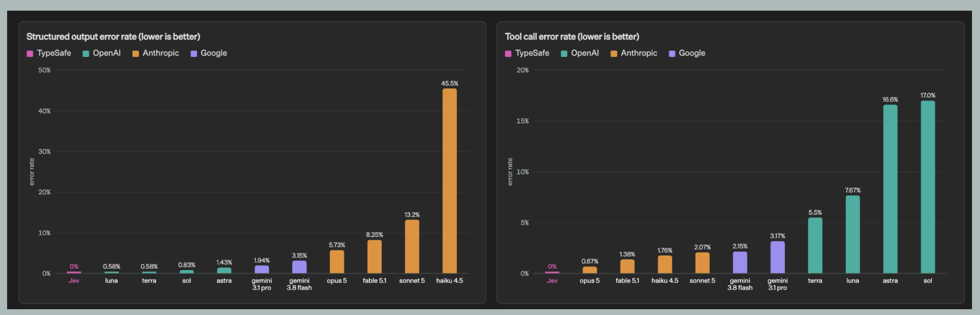Toggle Anthropic legend in tool call chart
Screen dimensions: 980x315
[634, 53]
